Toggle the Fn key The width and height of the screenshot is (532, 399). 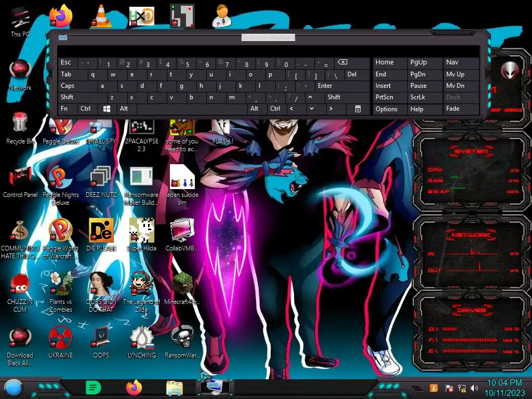pyautogui.click(x=68, y=109)
